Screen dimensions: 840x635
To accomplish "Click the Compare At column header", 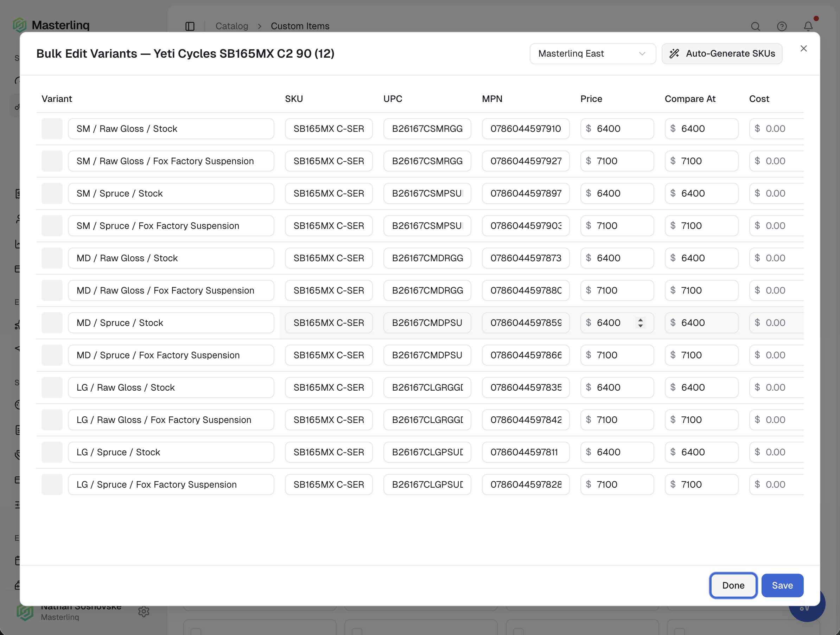I will [690, 99].
